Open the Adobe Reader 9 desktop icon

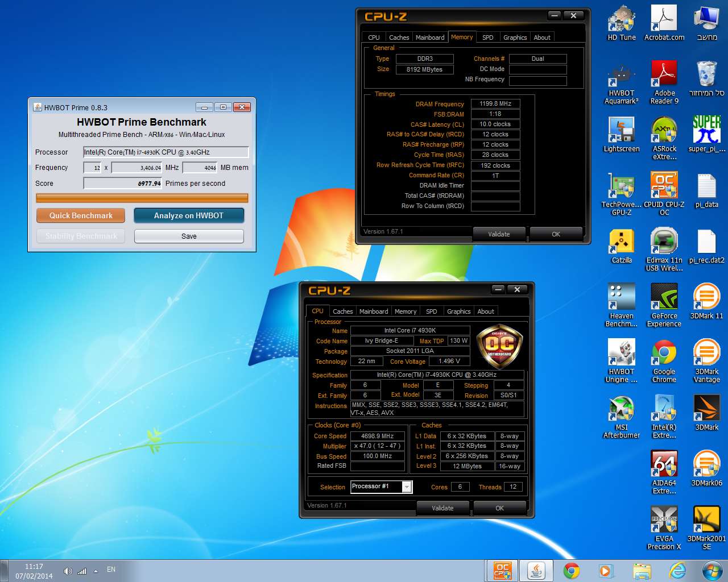pos(664,82)
